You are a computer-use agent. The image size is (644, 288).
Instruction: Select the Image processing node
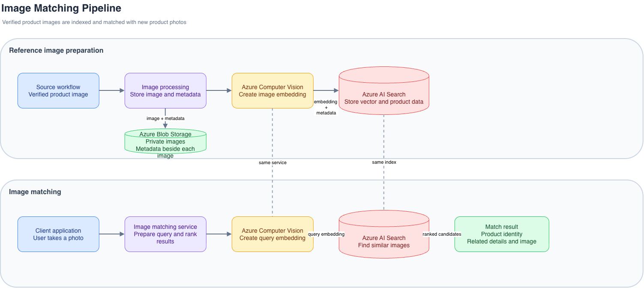[x=165, y=90]
